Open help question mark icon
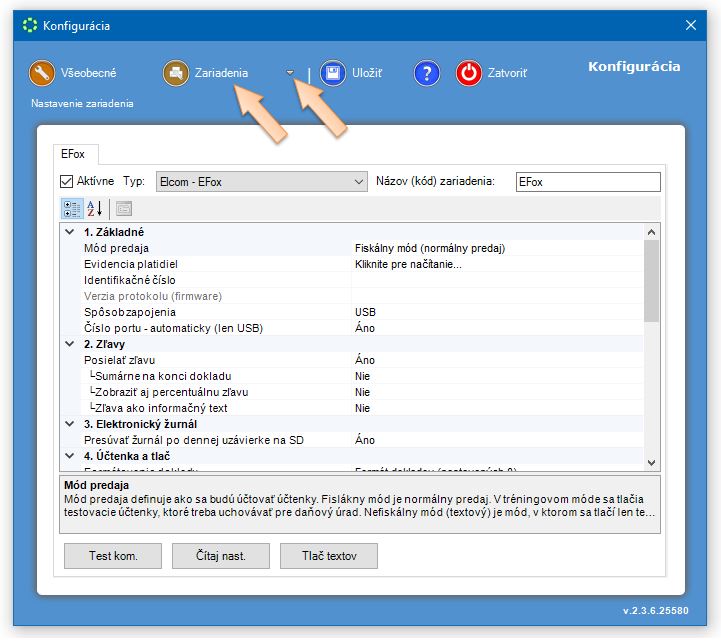 [427, 73]
